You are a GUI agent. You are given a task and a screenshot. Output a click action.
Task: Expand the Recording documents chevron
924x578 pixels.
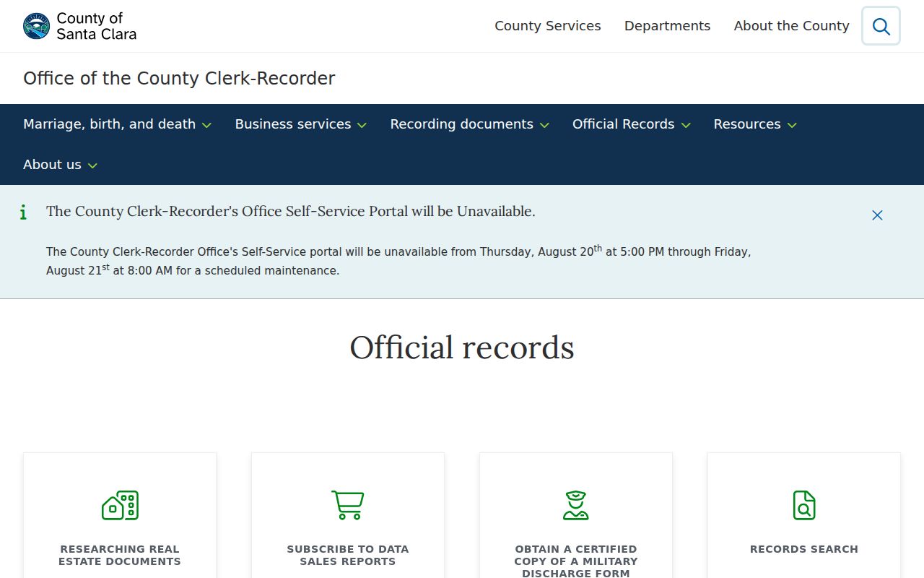pyautogui.click(x=544, y=125)
